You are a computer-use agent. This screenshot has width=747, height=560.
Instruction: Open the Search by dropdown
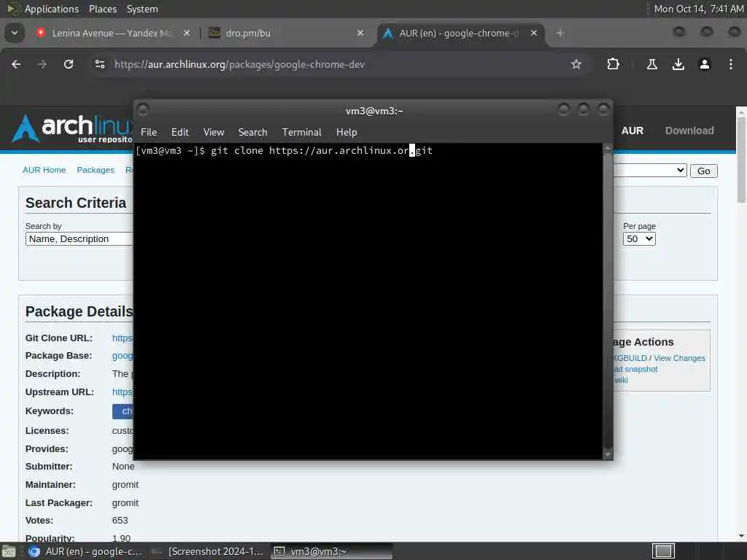pyautogui.click(x=79, y=239)
